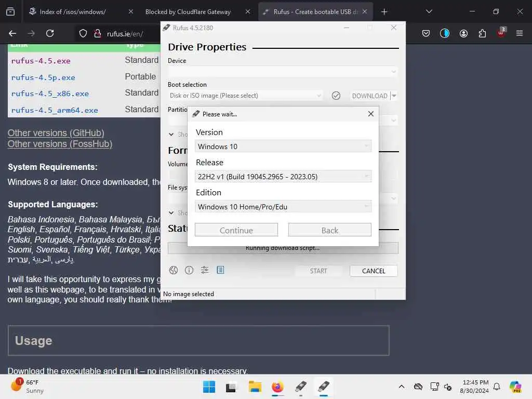Open Firefox hamburger menu

point(520,33)
